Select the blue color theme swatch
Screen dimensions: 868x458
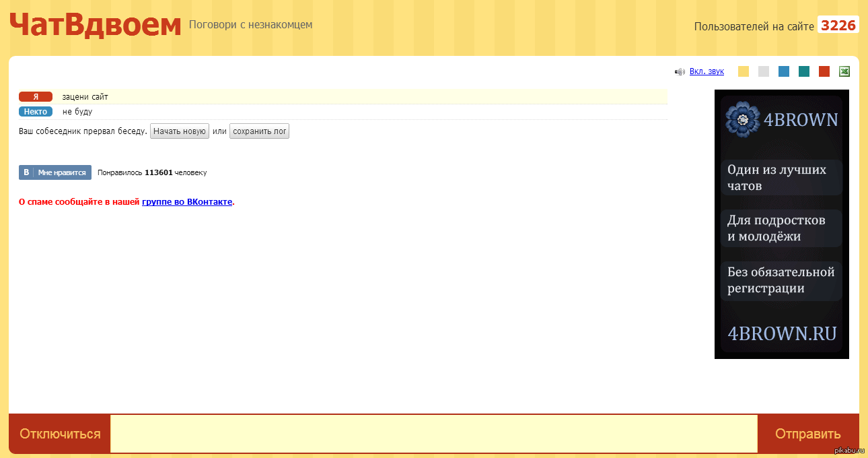pos(784,71)
